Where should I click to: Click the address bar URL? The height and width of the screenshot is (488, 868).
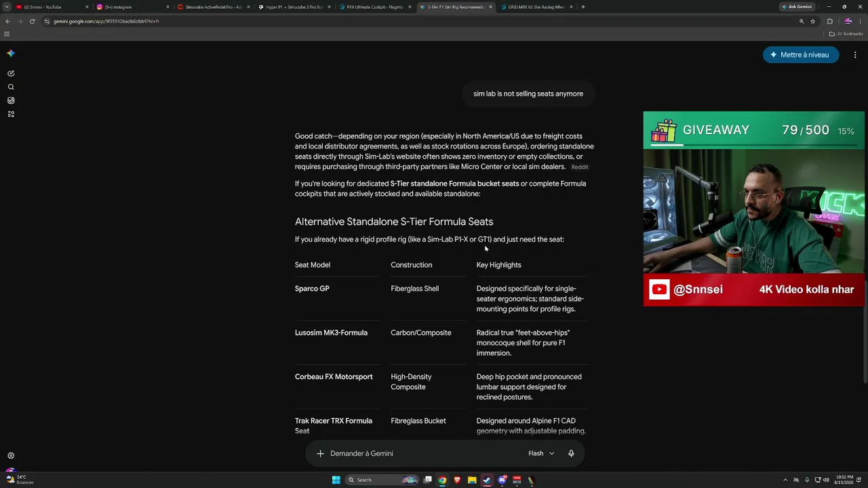tap(106, 21)
